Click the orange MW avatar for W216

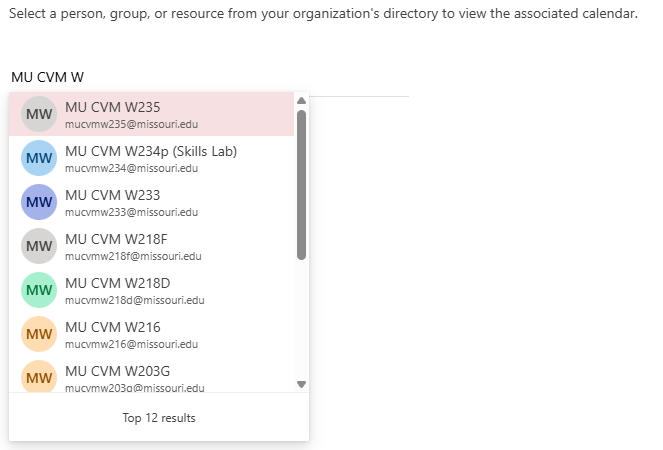(x=39, y=334)
